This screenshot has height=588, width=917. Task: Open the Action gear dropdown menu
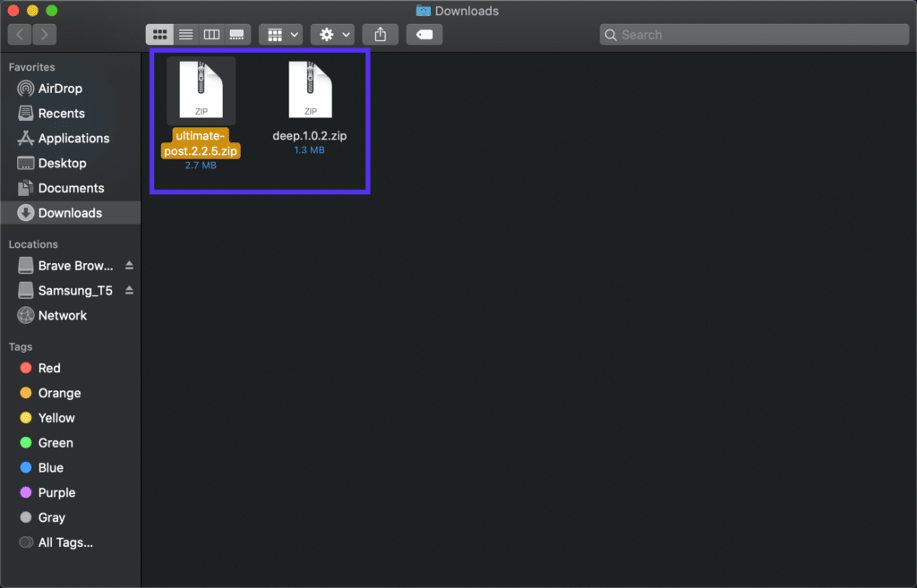(x=331, y=34)
